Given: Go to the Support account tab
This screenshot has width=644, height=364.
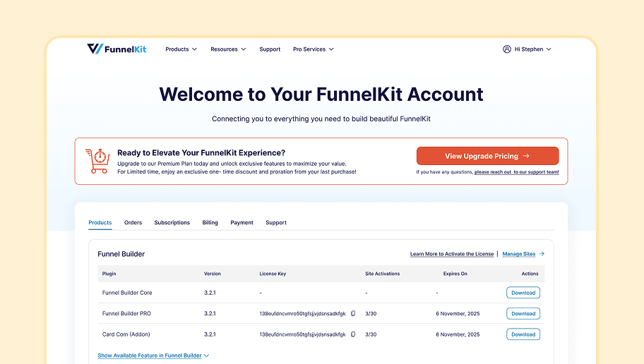Looking at the screenshot, I should point(276,222).
